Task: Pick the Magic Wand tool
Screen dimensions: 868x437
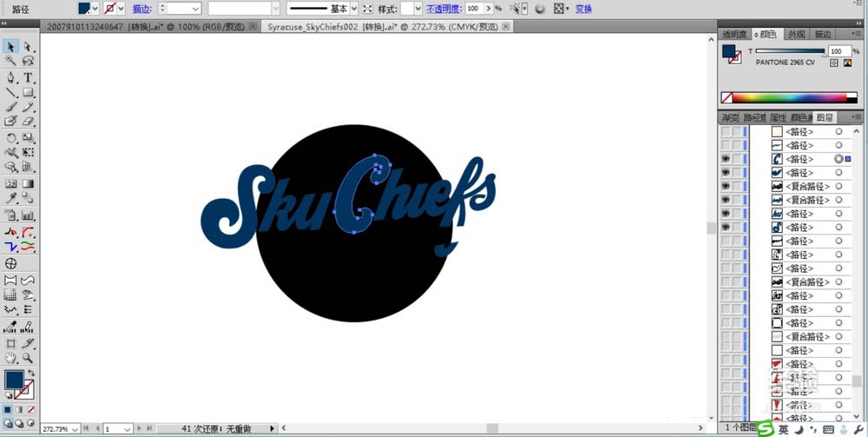Action: 10,62
